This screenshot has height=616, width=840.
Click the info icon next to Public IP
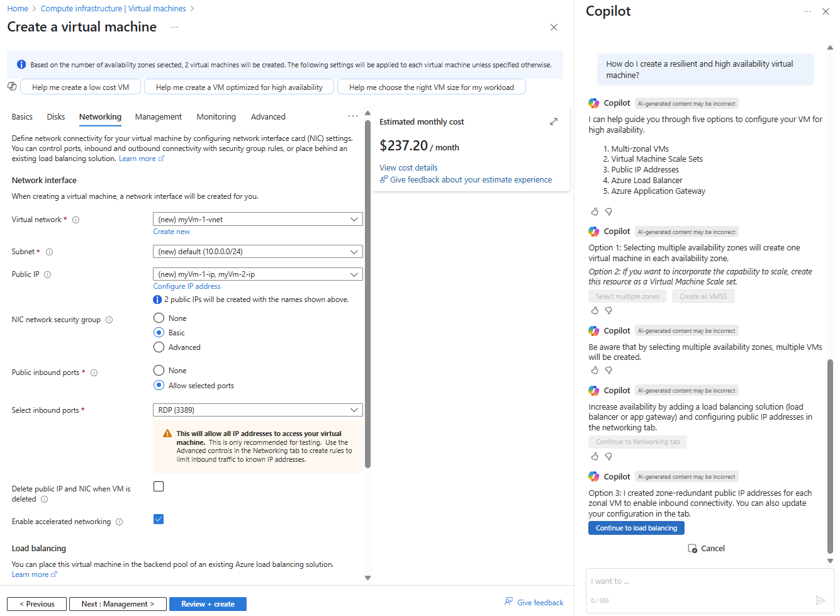[x=48, y=275]
